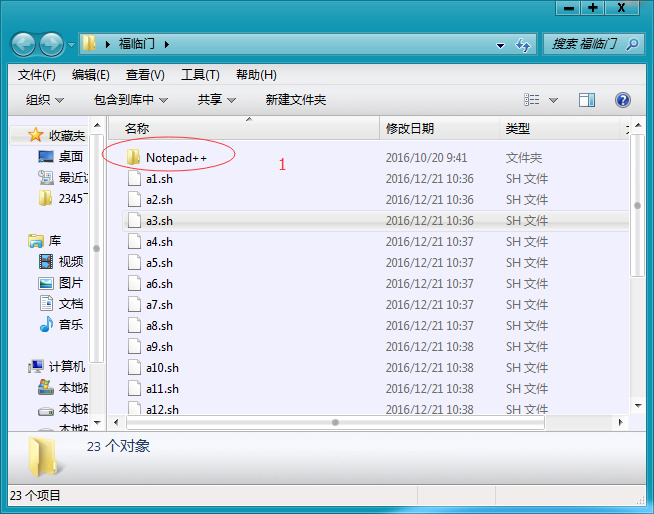Viewport: 654px width, 514px height.
Task: Click the file list vertical scrollbar thumb
Action: coord(637,205)
